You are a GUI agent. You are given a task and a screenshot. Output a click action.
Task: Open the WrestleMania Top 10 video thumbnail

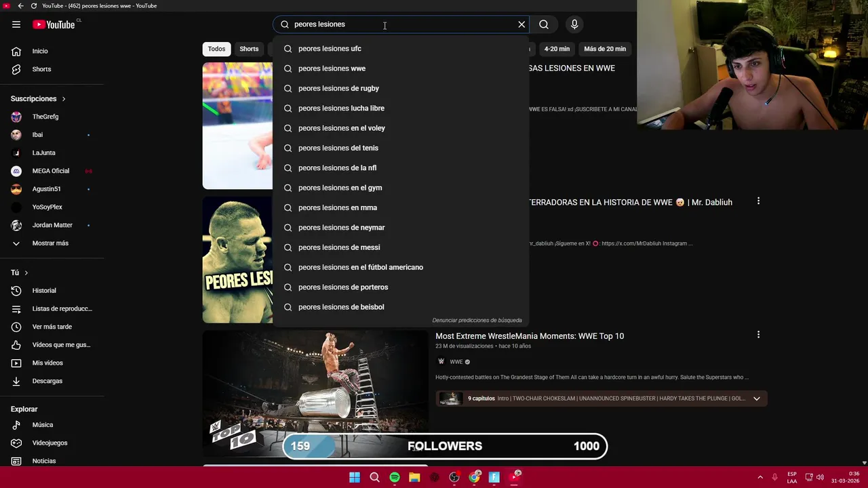pos(315,393)
